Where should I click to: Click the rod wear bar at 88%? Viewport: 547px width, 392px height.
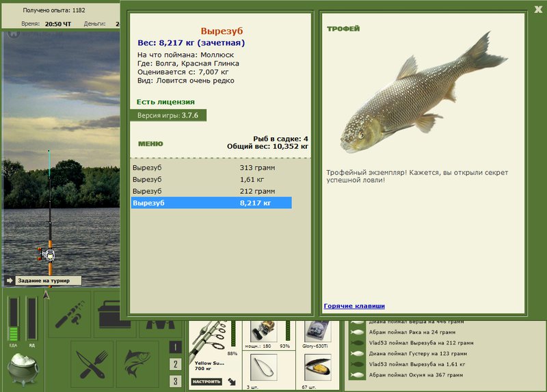click(x=233, y=334)
